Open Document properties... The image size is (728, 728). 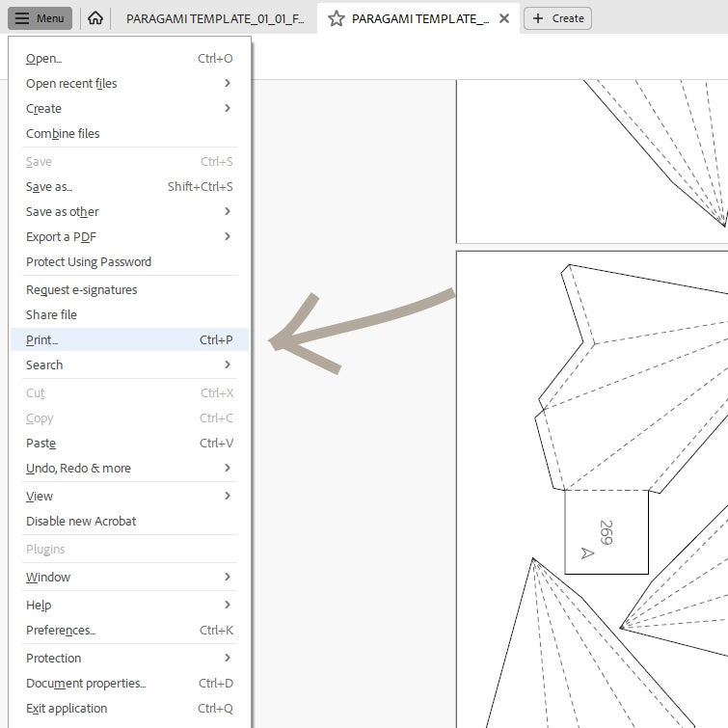tap(129, 683)
